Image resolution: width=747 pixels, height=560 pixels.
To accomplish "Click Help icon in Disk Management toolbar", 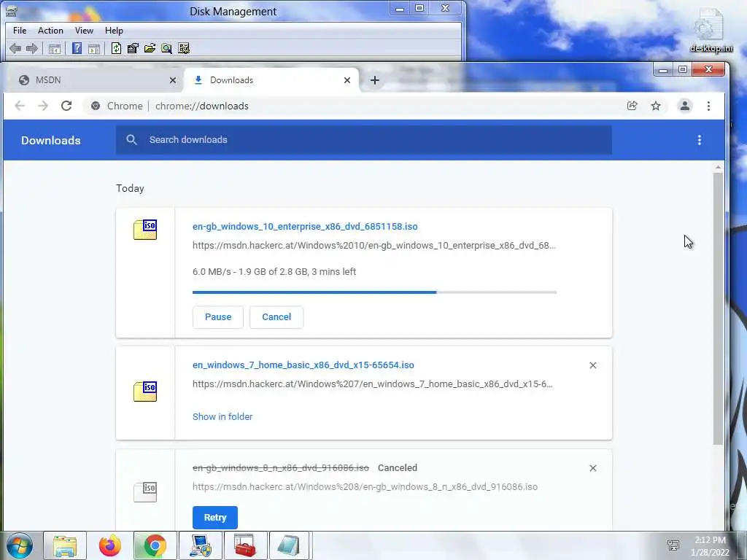I will [x=77, y=48].
